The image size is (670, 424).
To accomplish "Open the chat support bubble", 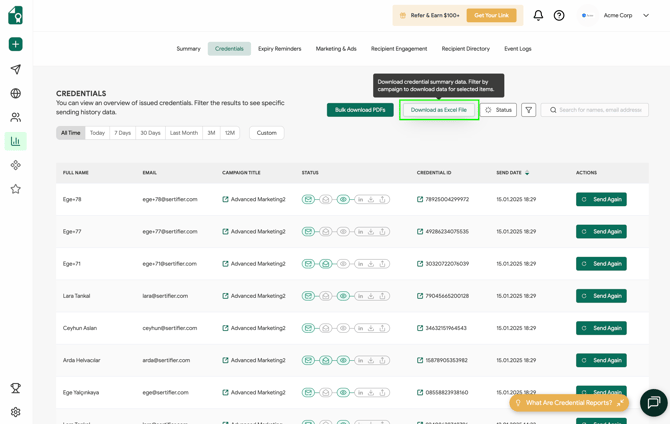I will (x=653, y=402).
